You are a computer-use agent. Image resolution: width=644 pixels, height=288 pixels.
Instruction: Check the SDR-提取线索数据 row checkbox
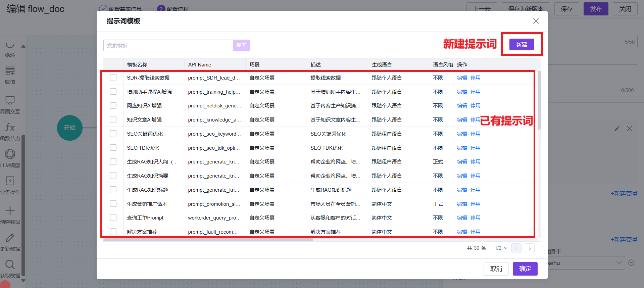pos(113,78)
